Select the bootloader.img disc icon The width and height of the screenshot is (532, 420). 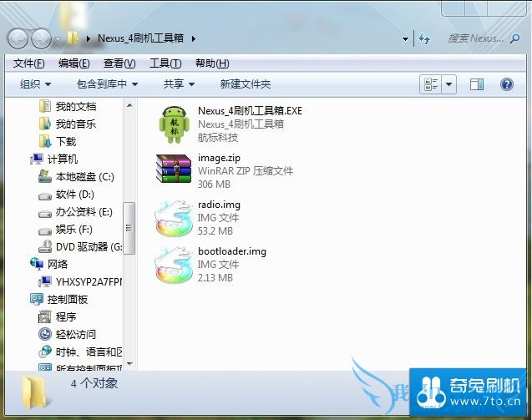tap(173, 265)
